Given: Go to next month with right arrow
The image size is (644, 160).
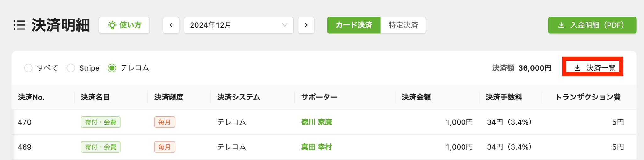Looking at the screenshot, I should (x=306, y=25).
